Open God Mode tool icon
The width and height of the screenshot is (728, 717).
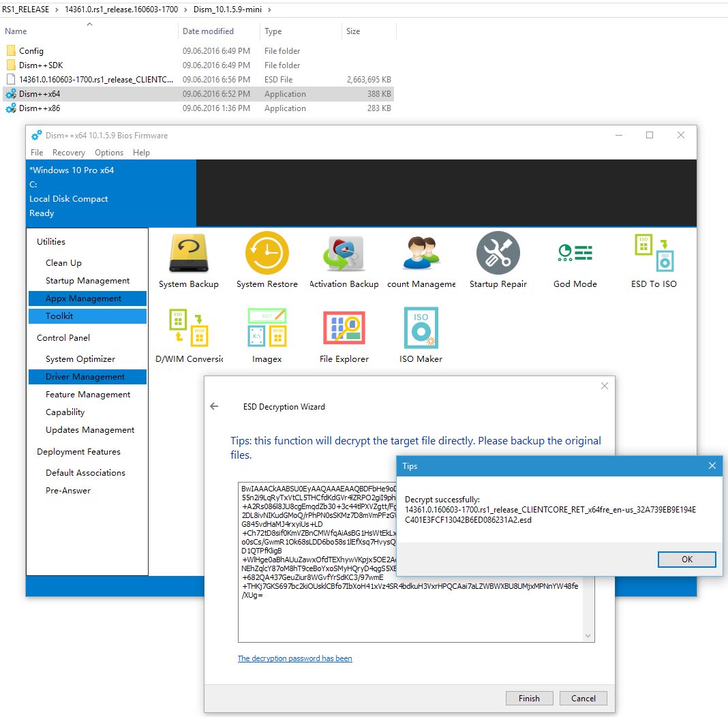coord(575,253)
